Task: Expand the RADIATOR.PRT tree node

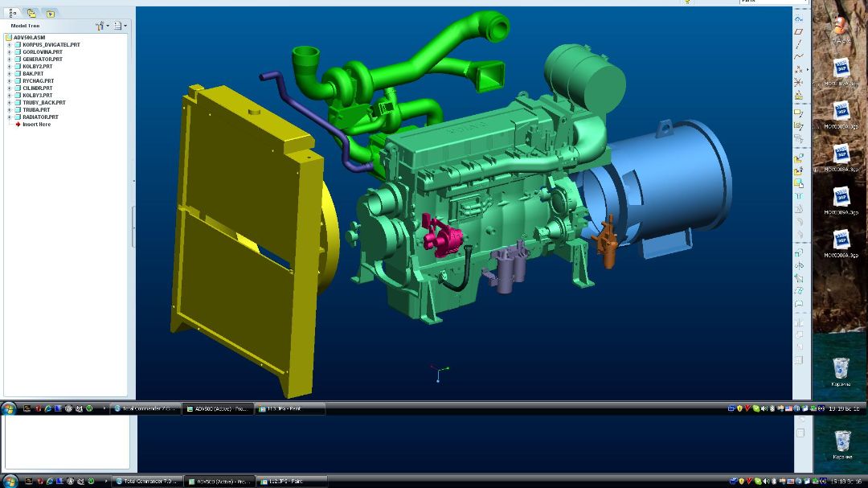Action: 9,117
